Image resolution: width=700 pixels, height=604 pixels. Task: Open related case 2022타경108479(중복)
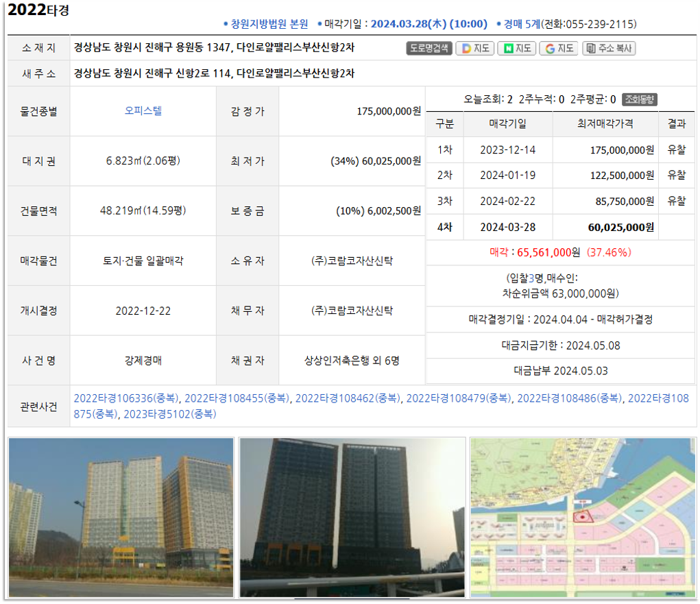[459, 398]
